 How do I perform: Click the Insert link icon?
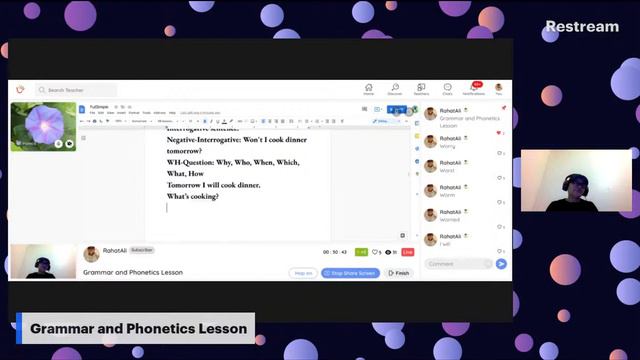(x=240, y=121)
